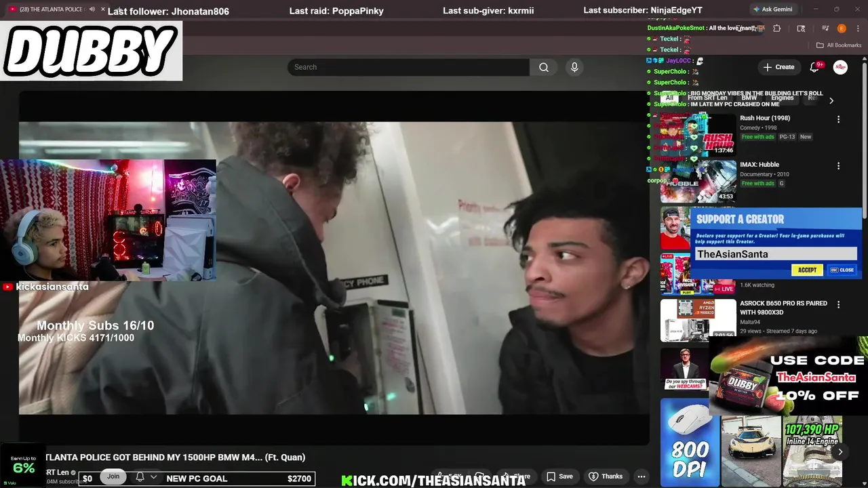Open IMAX: Hubble thumbnail
The height and width of the screenshot is (488, 868).
[x=698, y=181]
